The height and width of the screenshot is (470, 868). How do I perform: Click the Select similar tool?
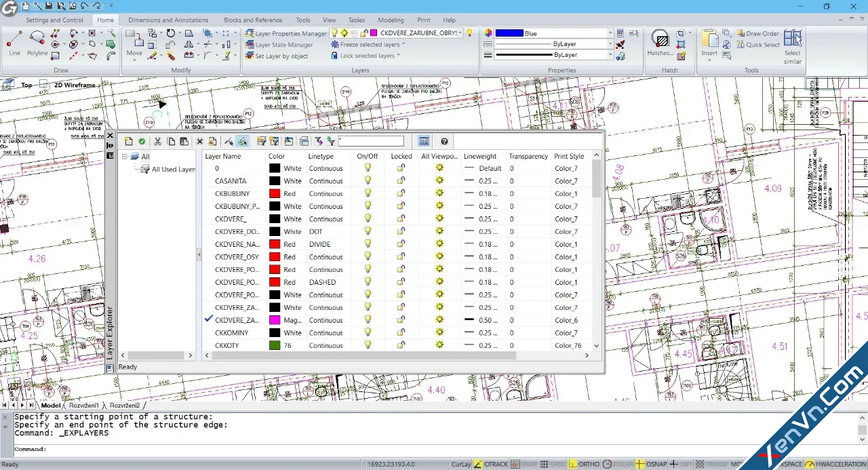point(793,46)
